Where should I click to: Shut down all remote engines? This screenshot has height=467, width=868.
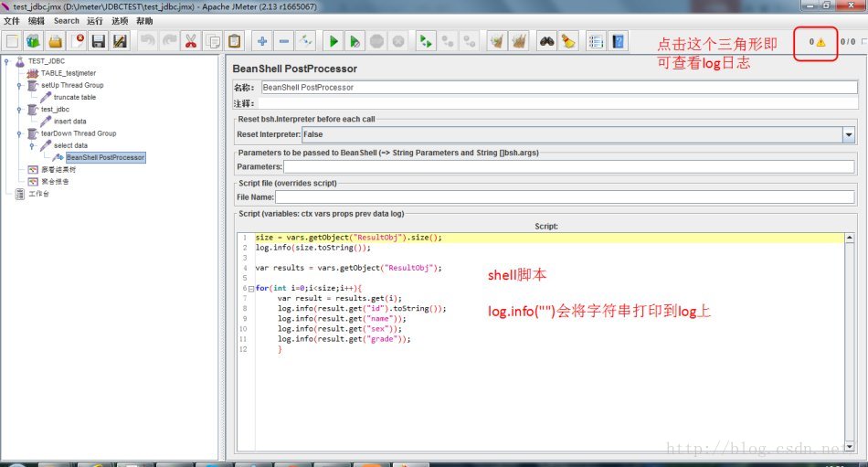470,41
